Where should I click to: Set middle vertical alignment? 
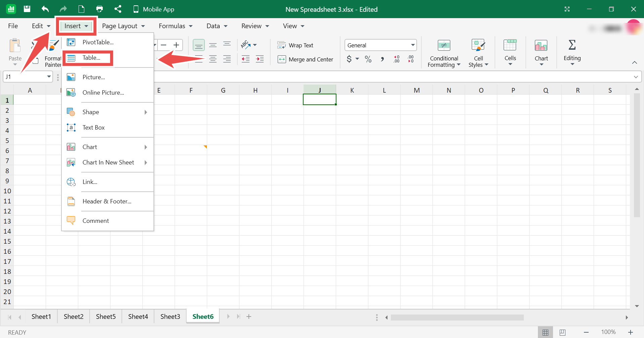pos(213,45)
